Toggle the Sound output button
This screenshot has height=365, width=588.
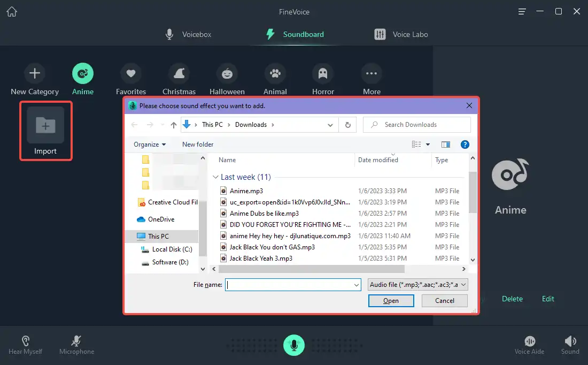point(570,345)
